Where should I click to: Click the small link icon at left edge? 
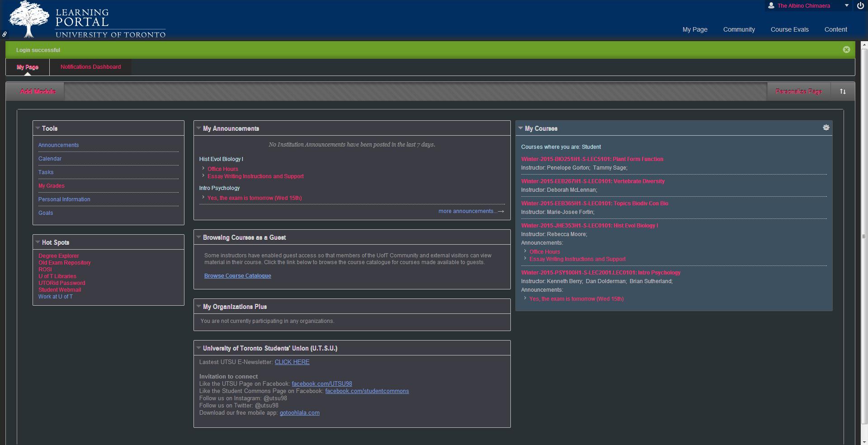tap(5, 34)
